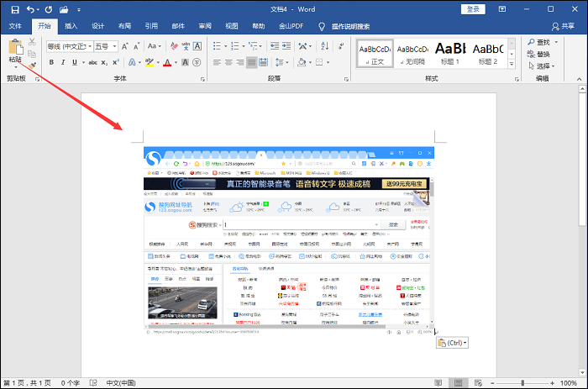The width and height of the screenshot is (588, 389).
Task: Click the phonetic guide icon
Action: [x=186, y=46]
